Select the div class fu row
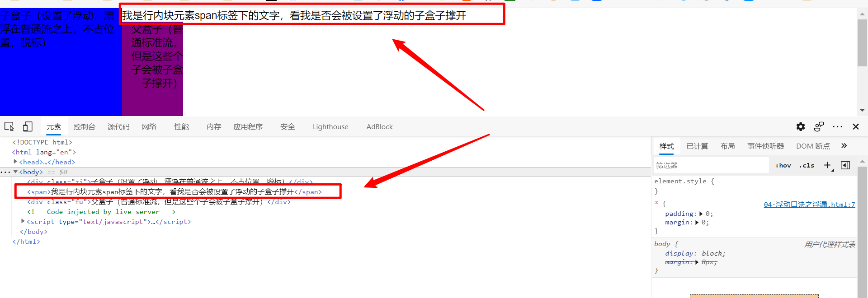The image size is (868, 298). (159, 202)
